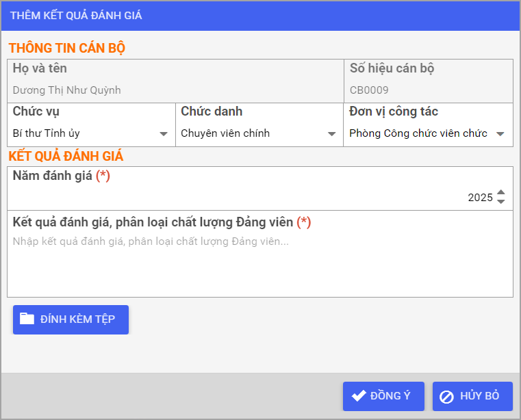Viewport: 521px width, 420px height.
Task: Attach a file via ĐÍNH KÈM TỆP
Action: pos(71,319)
